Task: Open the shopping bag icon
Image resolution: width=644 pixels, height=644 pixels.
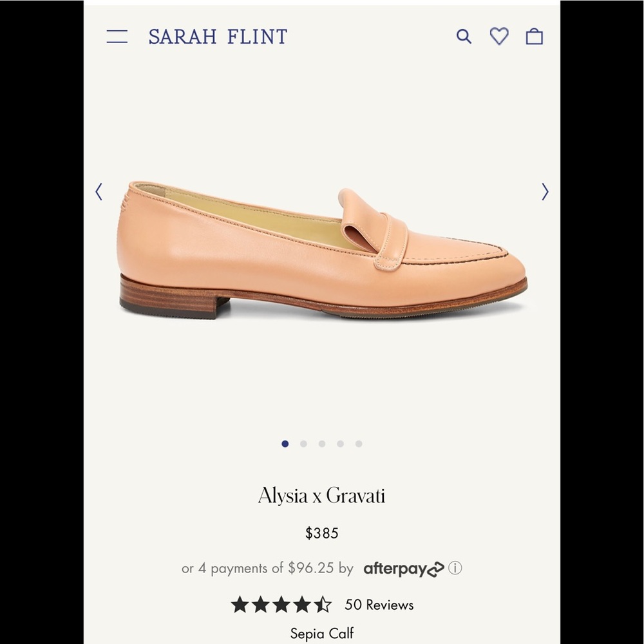Action: (x=534, y=37)
